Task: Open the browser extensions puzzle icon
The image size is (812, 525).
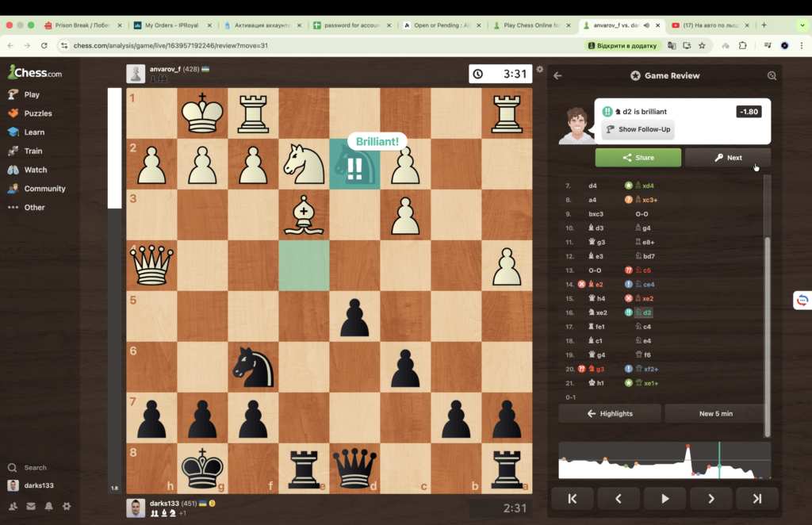Action: point(742,45)
